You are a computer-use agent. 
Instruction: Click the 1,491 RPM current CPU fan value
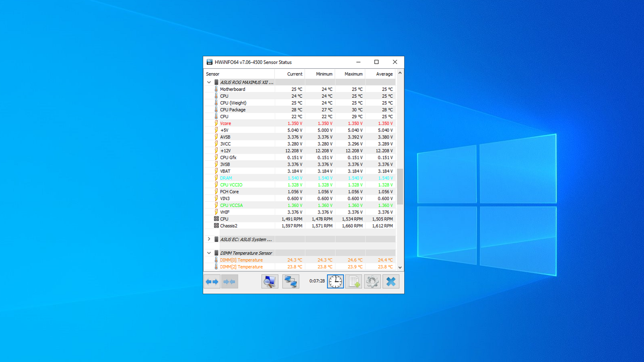click(x=292, y=219)
